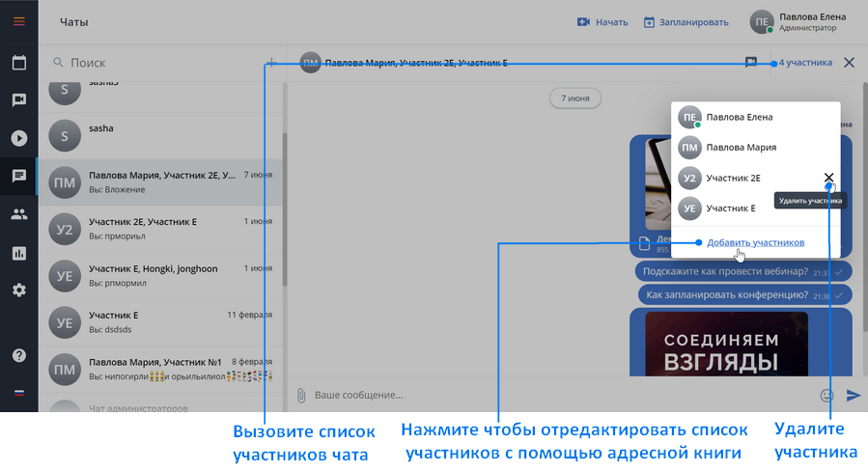Open the statistics chart icon in the sidebar
868x472 pixels.
point(18,254)
